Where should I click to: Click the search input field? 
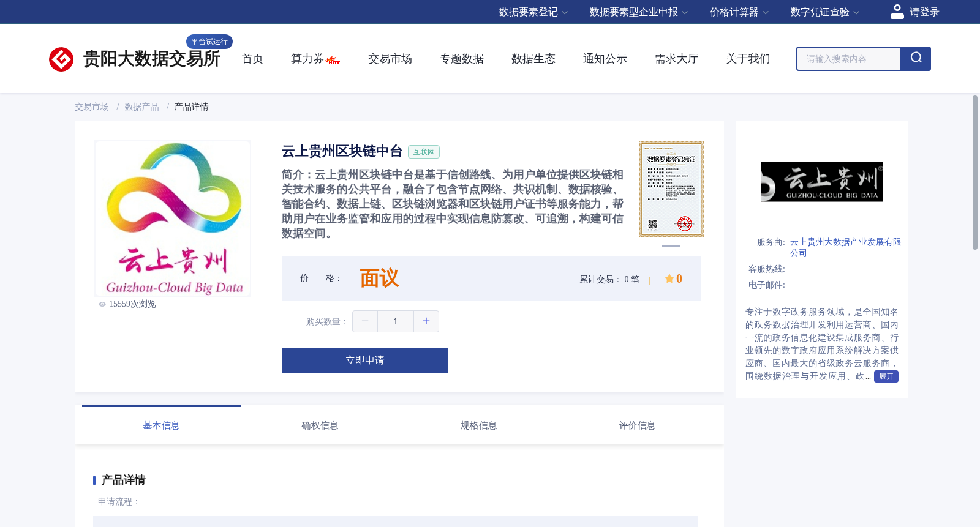click(849, 59)
